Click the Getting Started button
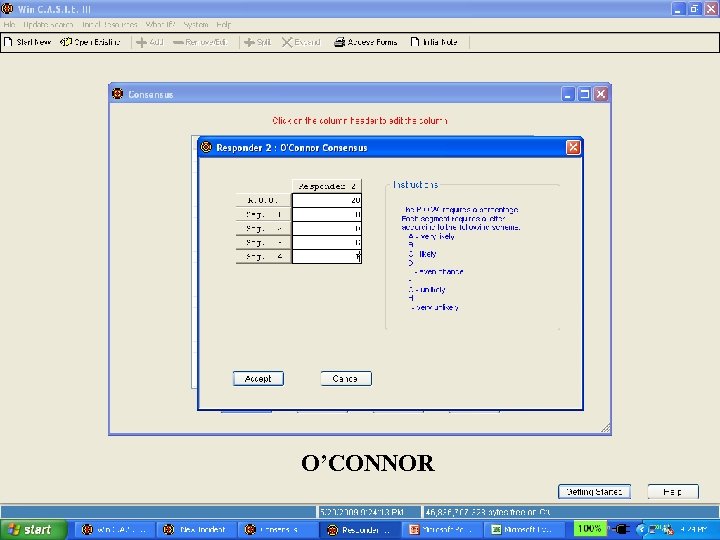 [x=594, y=491]
